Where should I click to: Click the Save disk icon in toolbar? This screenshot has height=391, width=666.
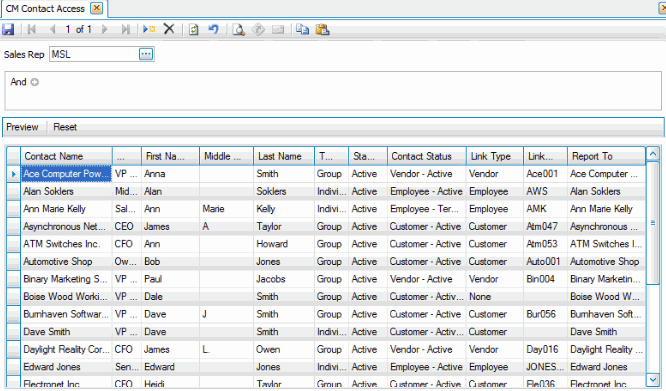point(8,29)
